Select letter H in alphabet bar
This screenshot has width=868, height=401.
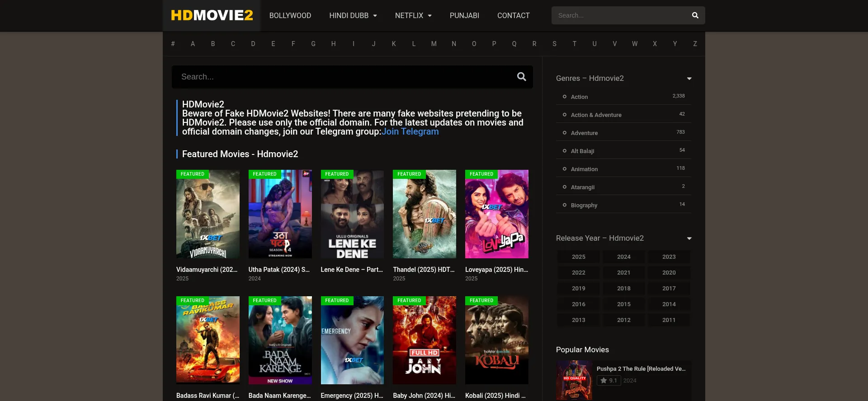[x=333, y=44]
